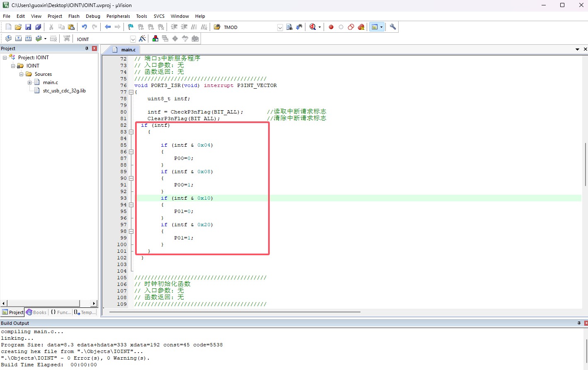Collapse the code fold at line 94

(x=131, y=205)
